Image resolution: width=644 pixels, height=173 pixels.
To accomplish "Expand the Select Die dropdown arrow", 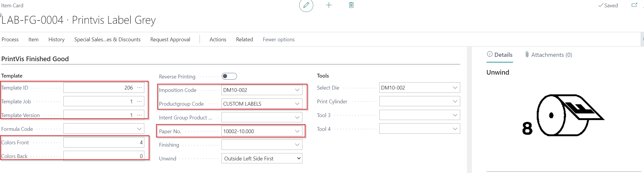I will 455,88.
